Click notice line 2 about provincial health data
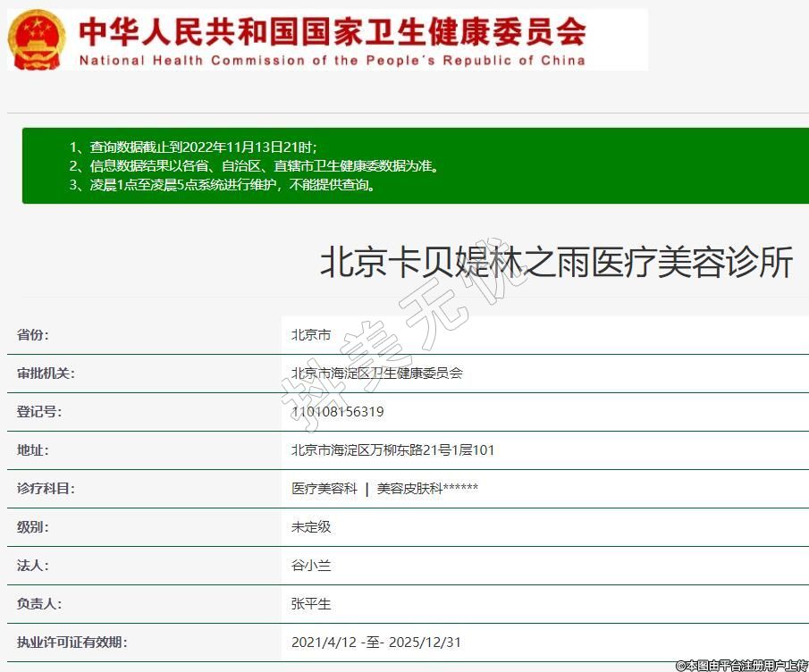The image size is (809, 672). coord(255,166)
